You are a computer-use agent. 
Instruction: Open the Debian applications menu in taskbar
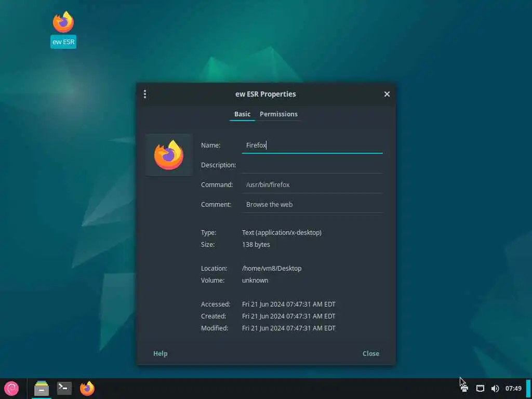click(x=11, y=388)
